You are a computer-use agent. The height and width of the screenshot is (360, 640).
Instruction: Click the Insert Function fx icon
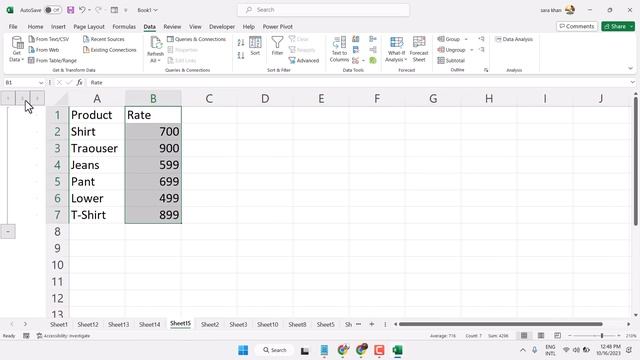[x=80, y=82]
